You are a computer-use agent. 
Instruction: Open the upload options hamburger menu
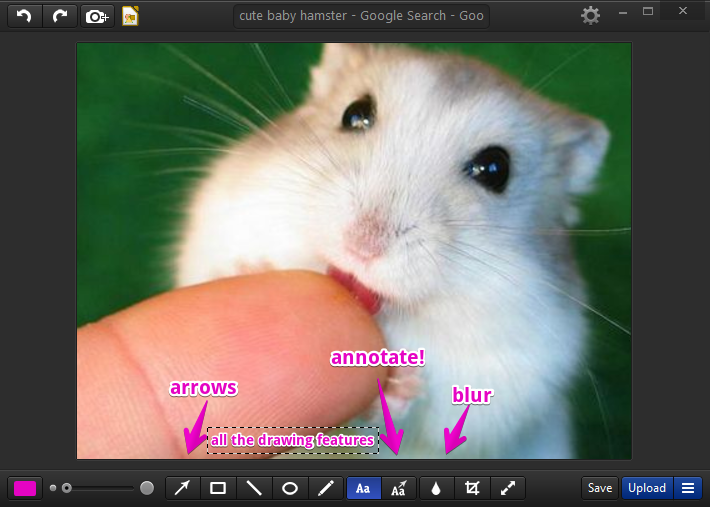[688, 488]
